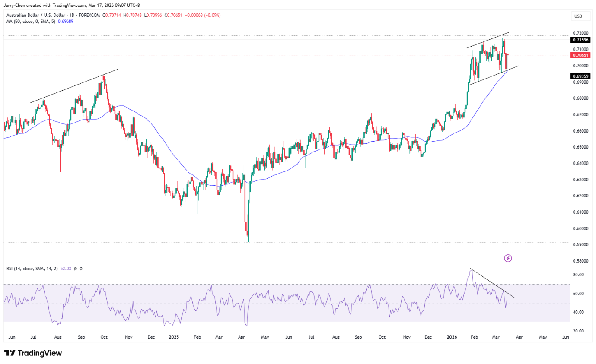Select the red 0.70651 current price label

pos(580,55)
